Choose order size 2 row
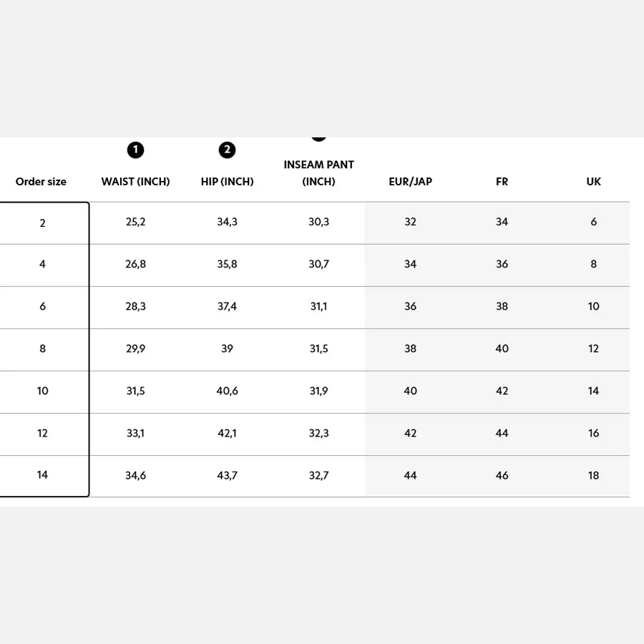 coord(315,223)
